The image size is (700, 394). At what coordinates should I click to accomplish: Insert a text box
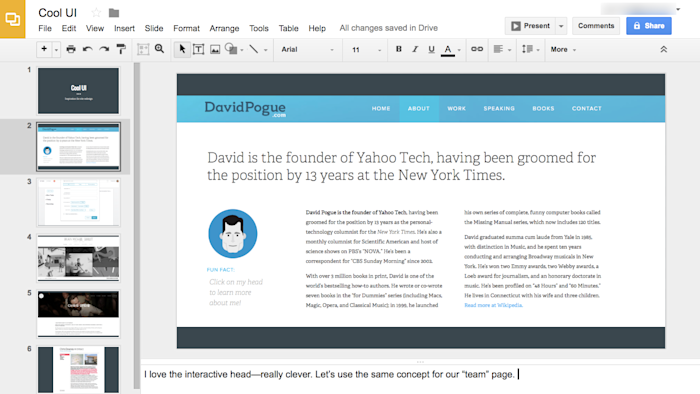click(x=199, y=49)
